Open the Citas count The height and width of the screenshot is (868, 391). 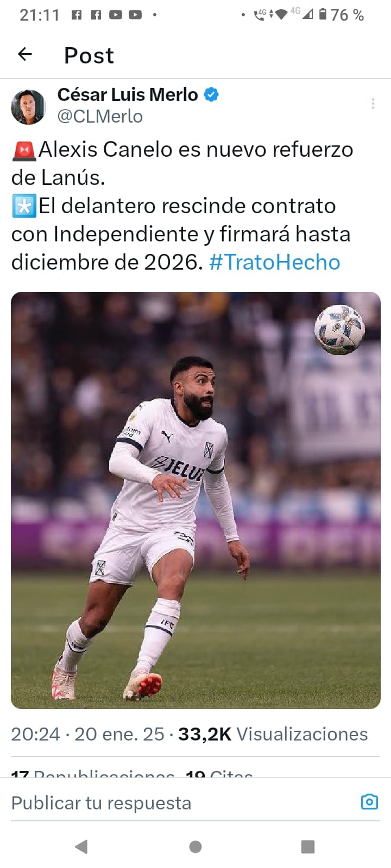(219, 773)
